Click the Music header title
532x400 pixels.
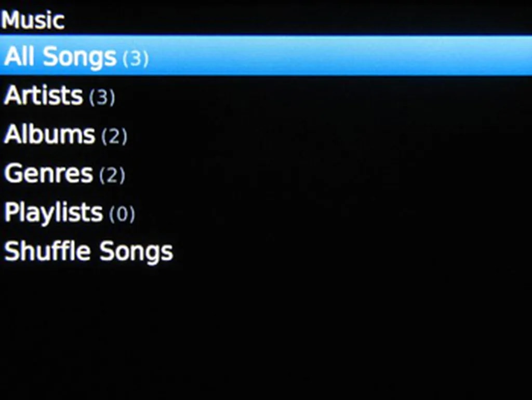coord(33,20)
